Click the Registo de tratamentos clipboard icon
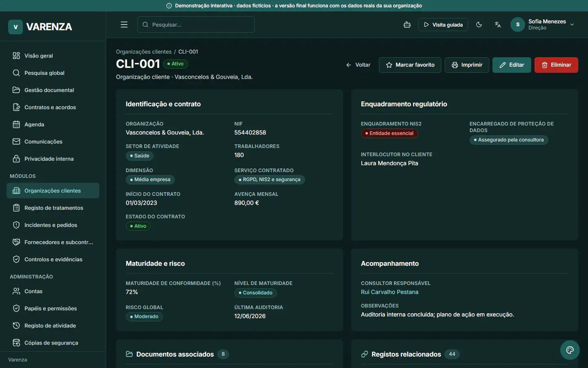Screen dimensions: 588x368 [x=16, y=208]
